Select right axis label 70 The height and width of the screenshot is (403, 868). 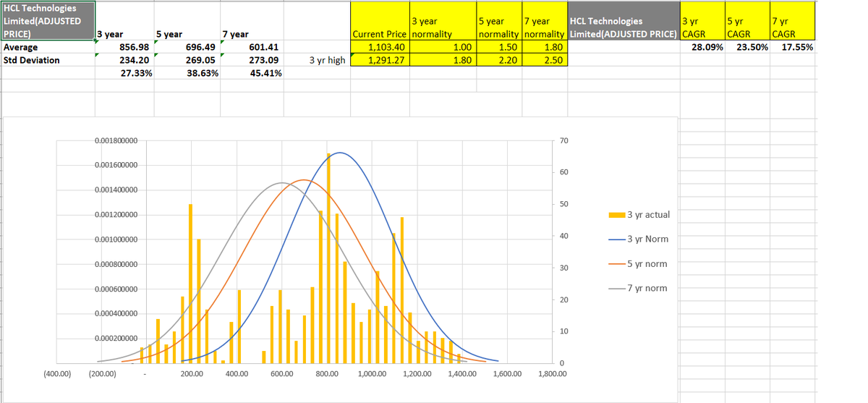[563, 140]
